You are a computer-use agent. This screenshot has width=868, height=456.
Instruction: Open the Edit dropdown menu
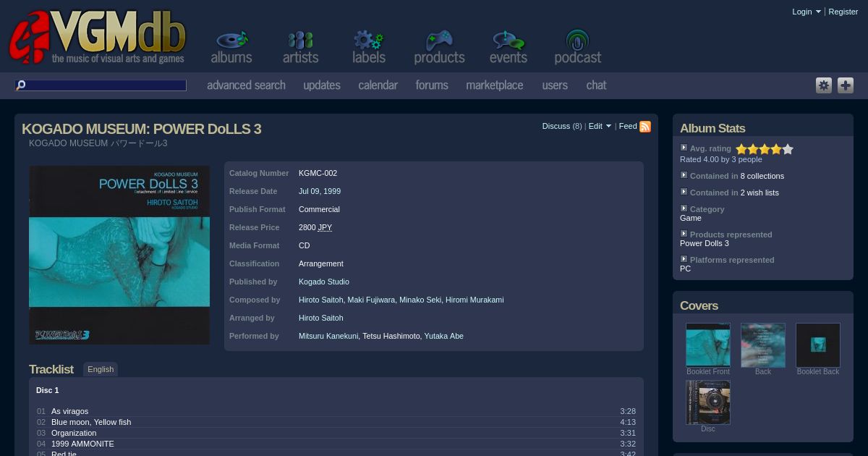(x=600, y=126)
